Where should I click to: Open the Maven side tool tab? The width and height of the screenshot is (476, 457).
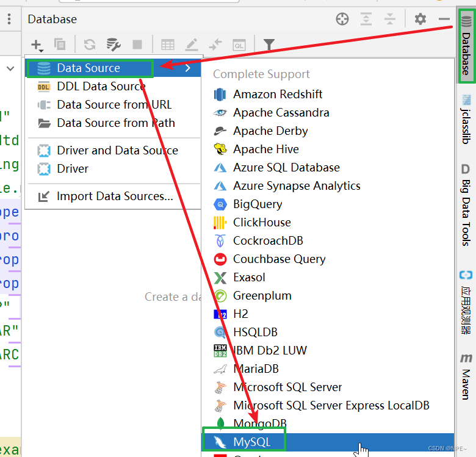click(466, 377)
